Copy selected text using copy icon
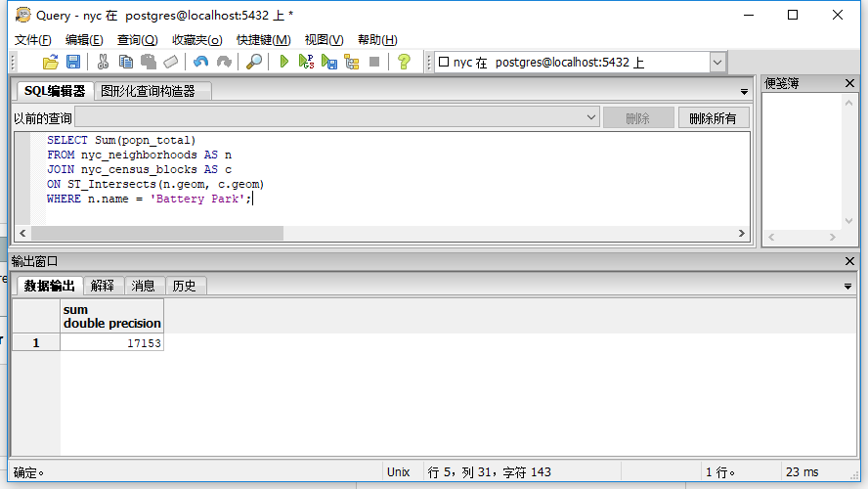 126,62
